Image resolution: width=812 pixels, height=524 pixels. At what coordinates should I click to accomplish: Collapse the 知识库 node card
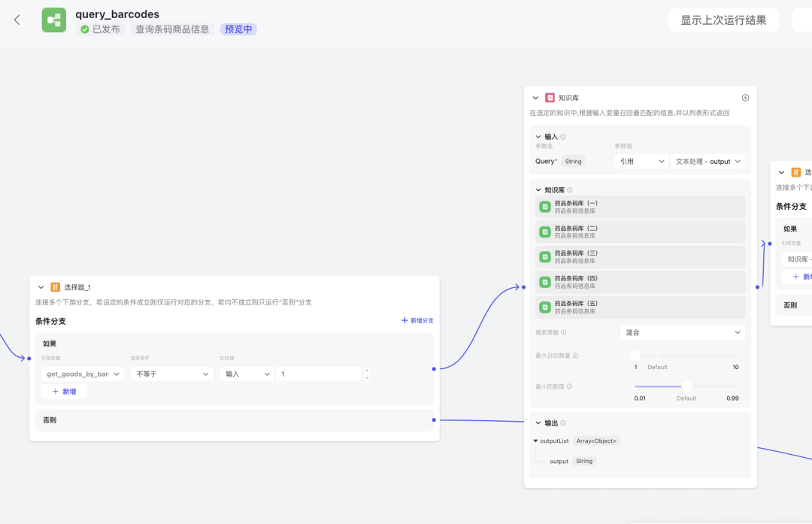click(x=535, y=98)
